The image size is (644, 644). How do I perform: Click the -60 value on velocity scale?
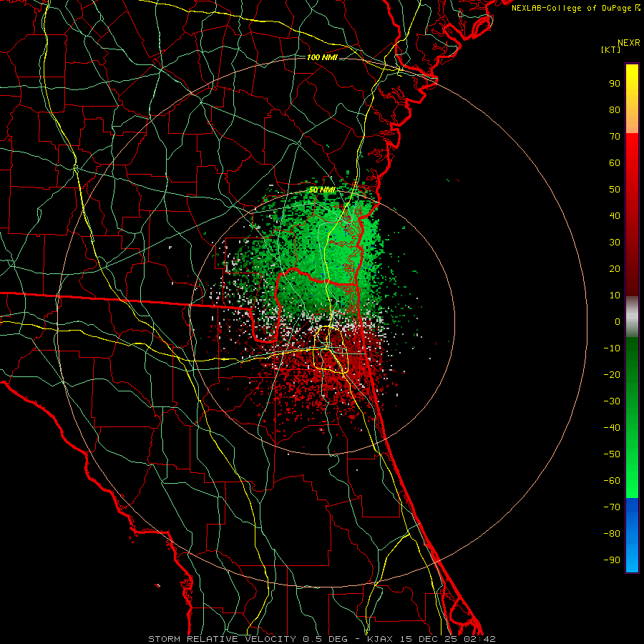pos(612,481)
